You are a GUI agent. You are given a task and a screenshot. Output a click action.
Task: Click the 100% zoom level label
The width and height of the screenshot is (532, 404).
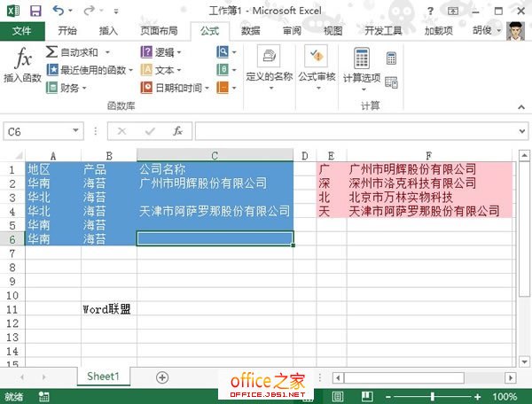tap(505, 397)
